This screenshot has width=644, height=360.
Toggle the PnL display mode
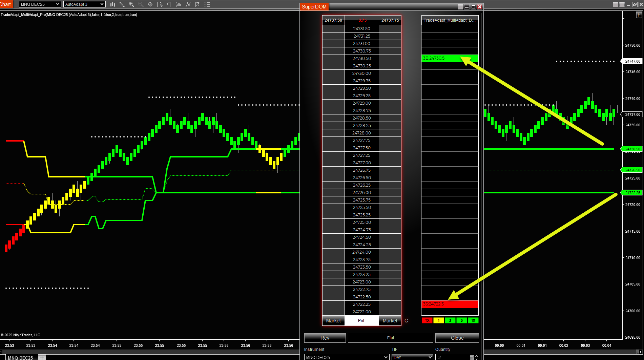coord(361,320)
